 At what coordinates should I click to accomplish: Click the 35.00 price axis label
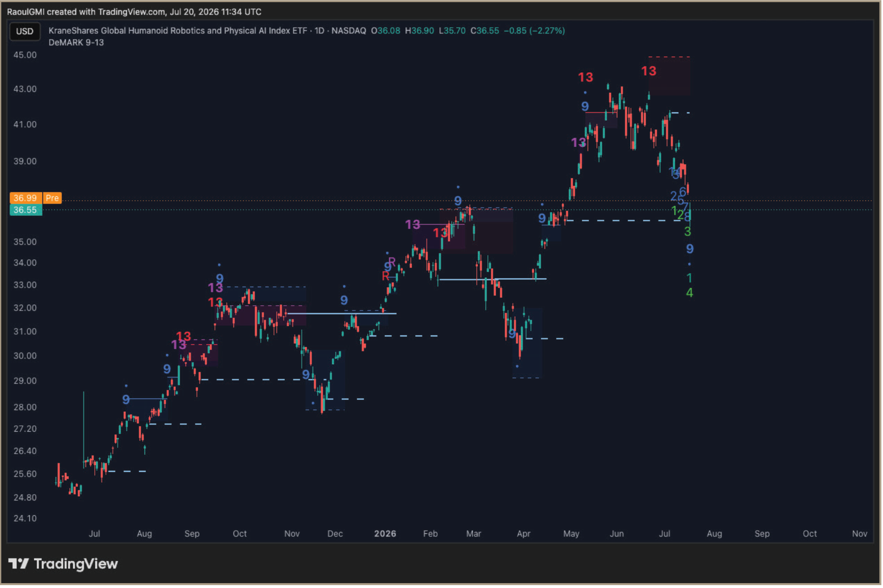click(25, 242)
